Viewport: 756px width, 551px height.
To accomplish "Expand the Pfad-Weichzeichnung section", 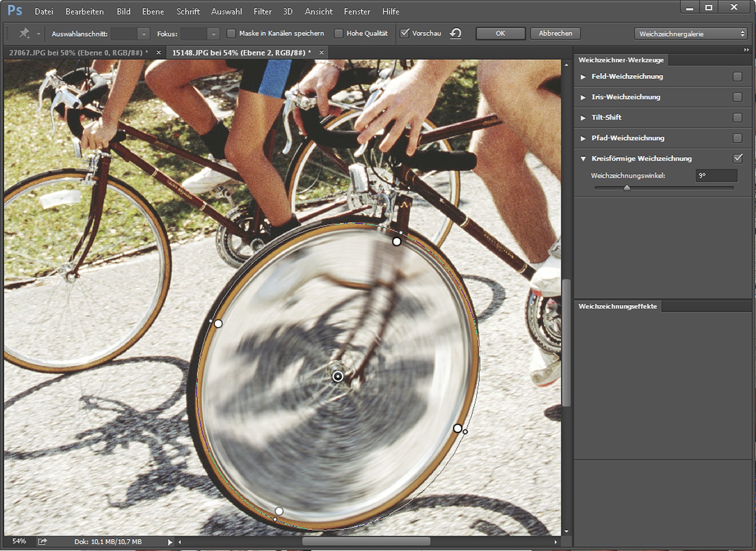I will tap(583, 138).
